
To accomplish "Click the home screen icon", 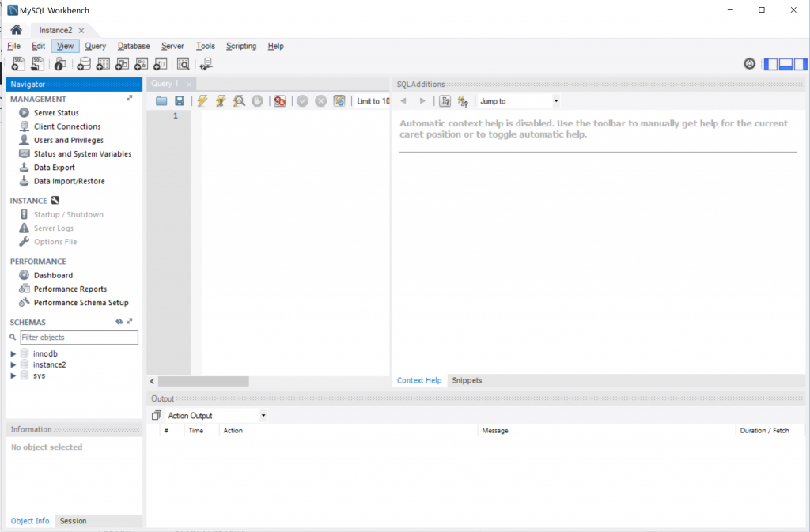I will pos(16,30).
